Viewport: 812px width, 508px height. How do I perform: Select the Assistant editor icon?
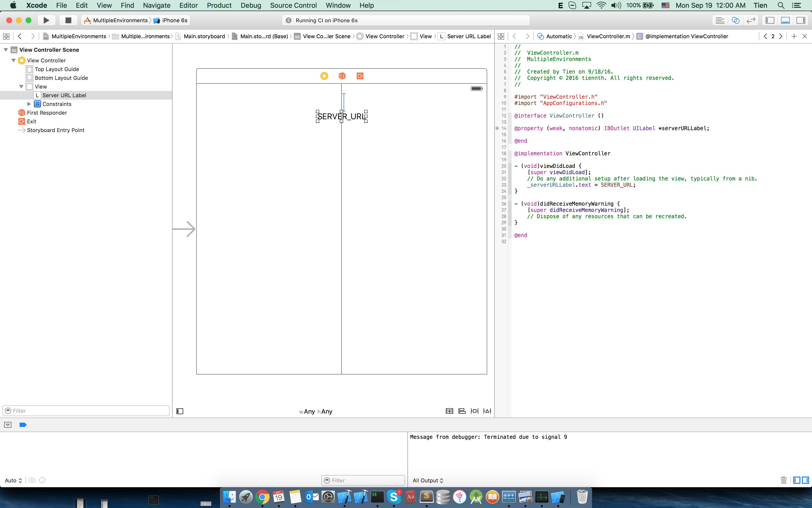point(735,20)
